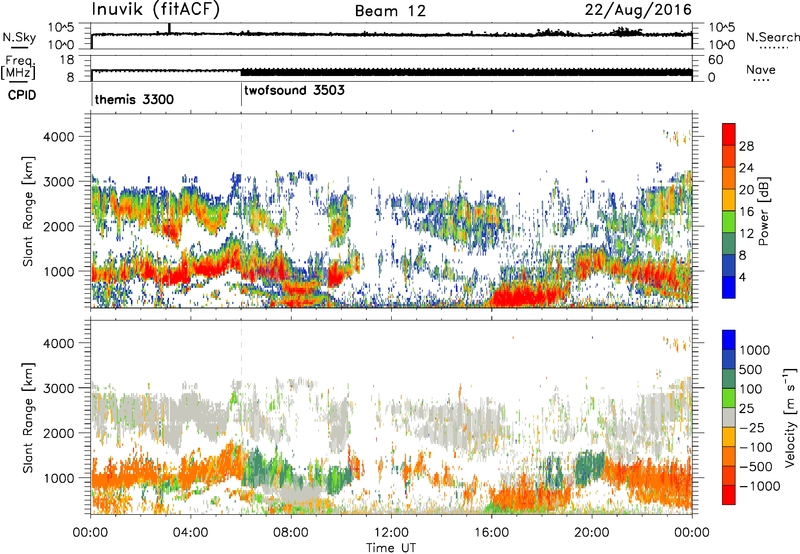This screenshot has width=800, height=554.
Task: Click the '18' frequency axis tick
Action: click(x=67, y=60)
